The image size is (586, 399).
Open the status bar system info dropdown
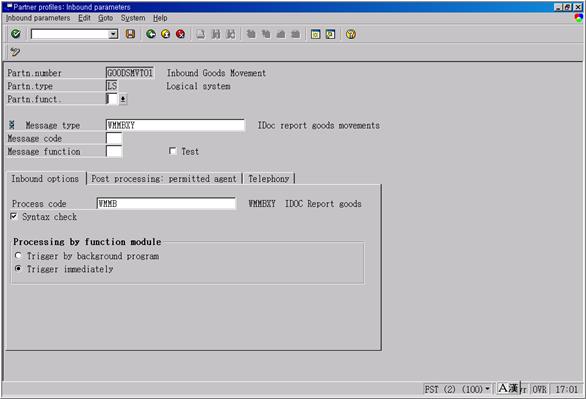pyautogui.click(x=487, y=389)
